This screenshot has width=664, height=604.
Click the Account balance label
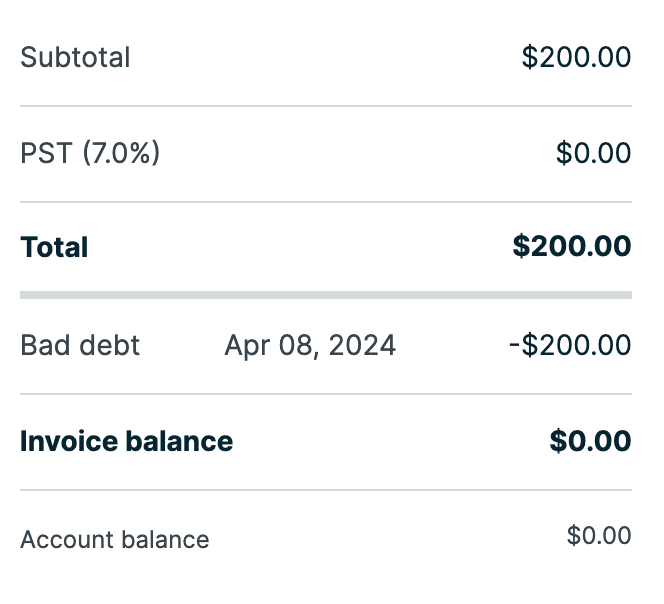pyautogui.click(x=115, y=540)
